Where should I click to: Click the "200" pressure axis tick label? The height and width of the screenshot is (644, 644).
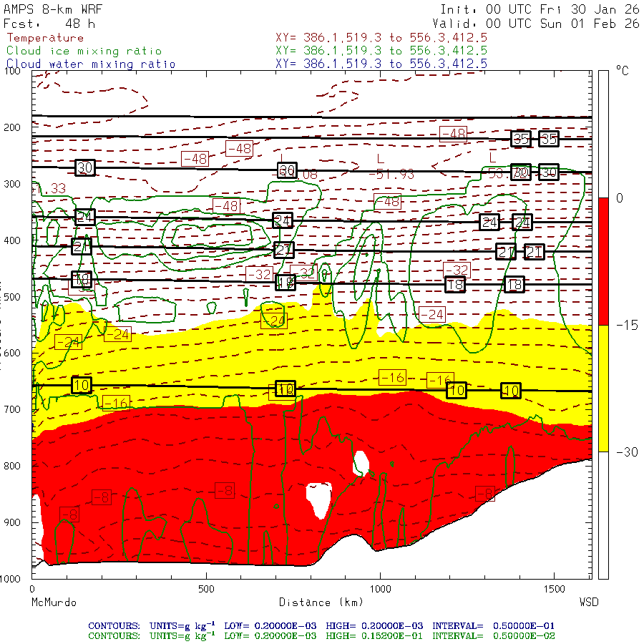tap(12, 127)
